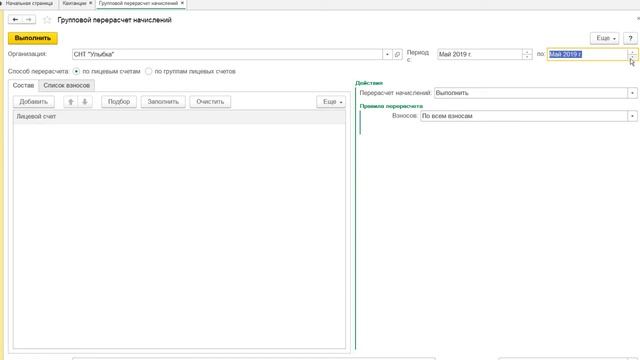Click the Лицевой счет column header
Viewport: 640px width, 360px height.
coord(179,117)
